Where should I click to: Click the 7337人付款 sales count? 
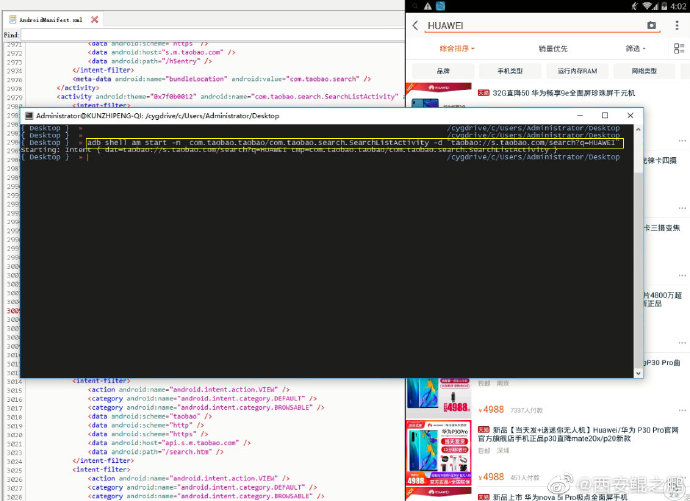click(x=526, y=410)
